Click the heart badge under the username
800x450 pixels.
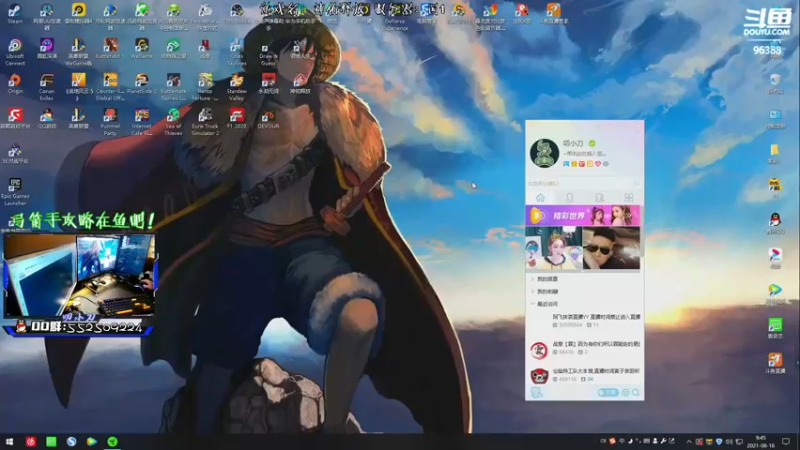(x=598, y=164)
